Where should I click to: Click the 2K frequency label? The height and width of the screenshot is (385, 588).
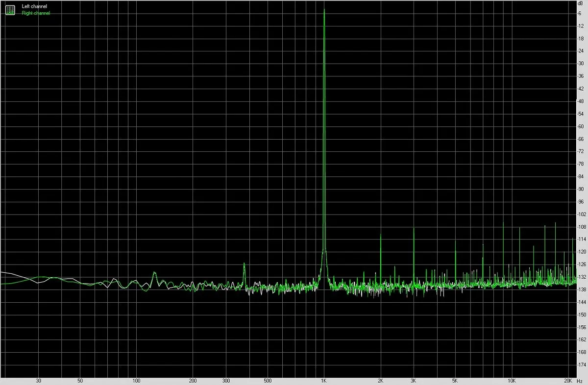[381, 381]
